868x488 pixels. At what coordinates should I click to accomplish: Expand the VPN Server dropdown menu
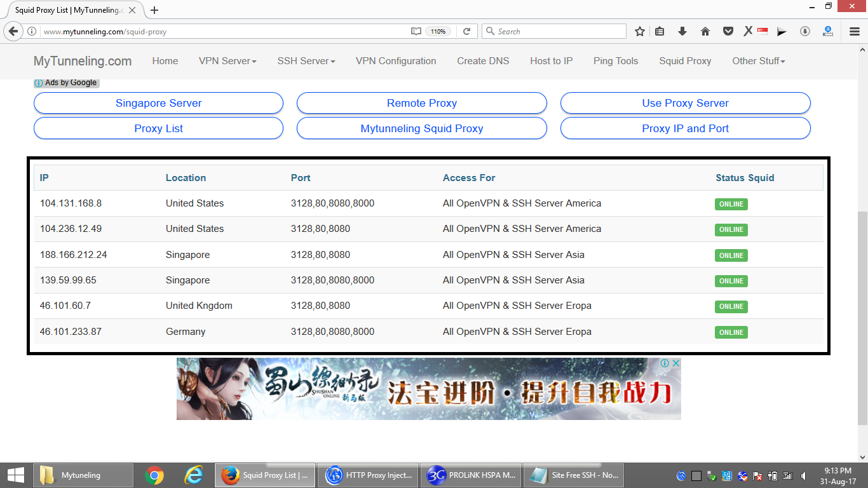pos(227,61)
